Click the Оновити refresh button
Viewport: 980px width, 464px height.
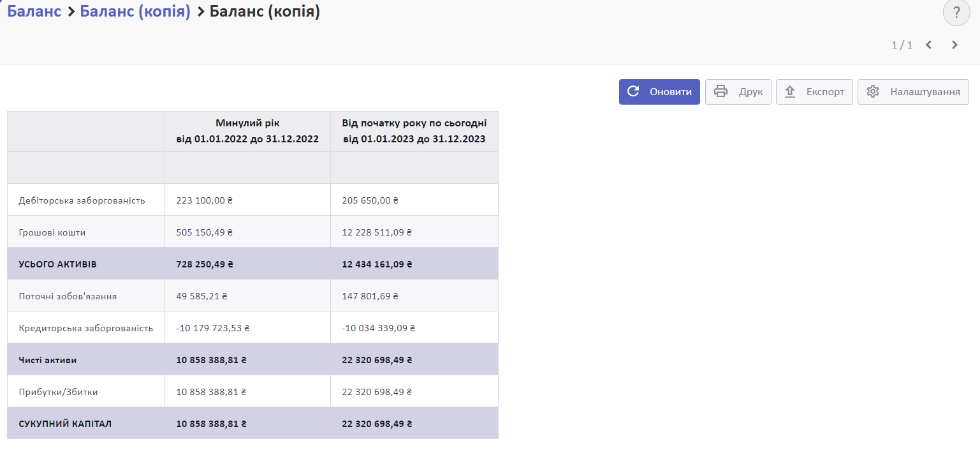[x=659, y=92]
